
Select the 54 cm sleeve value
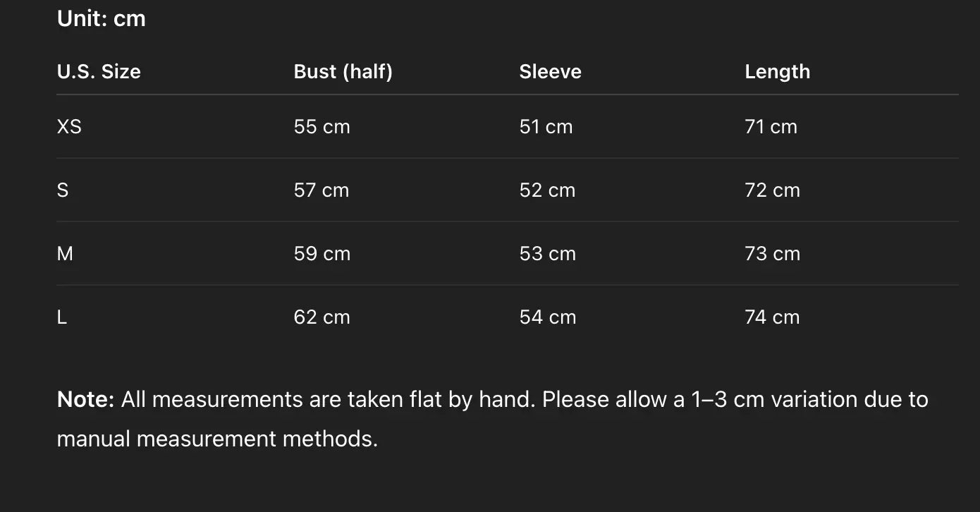(x=547, y=317)
